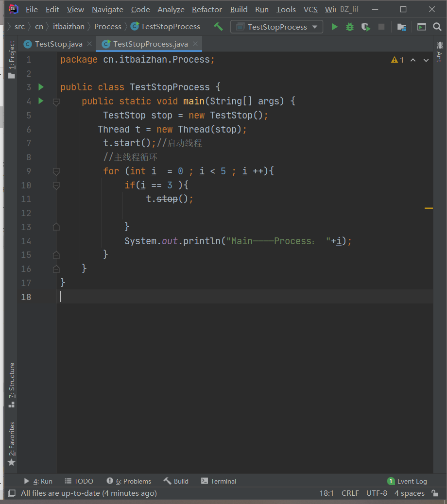447x504 pixels.
Task: Go to next highlighted error arrow
Action: click(426, 60)
